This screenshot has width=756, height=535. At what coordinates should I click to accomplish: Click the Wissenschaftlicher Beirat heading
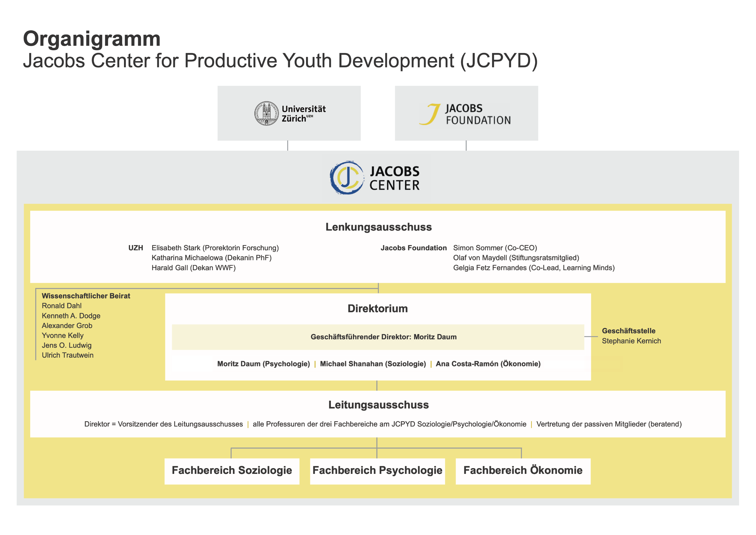point(86,296)
